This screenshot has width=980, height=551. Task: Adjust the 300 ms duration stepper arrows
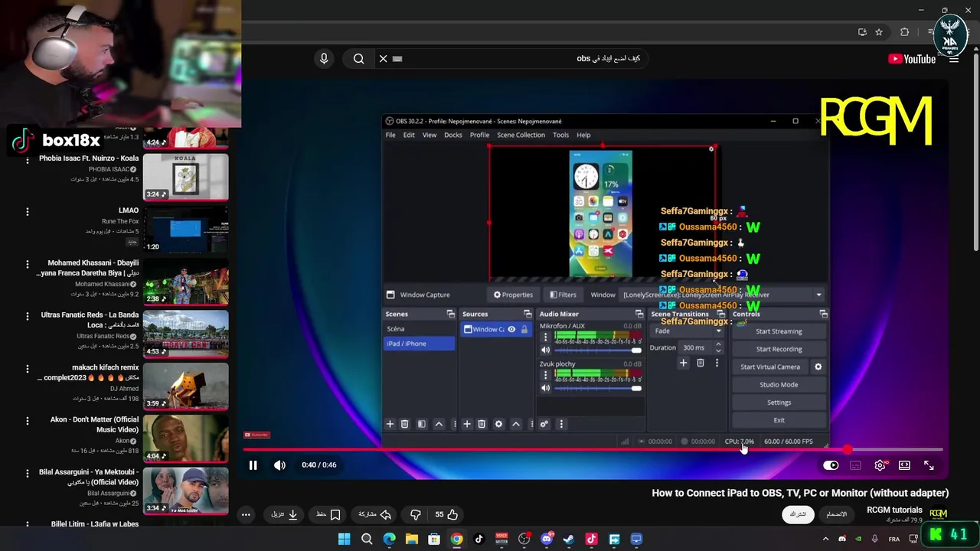717,347
